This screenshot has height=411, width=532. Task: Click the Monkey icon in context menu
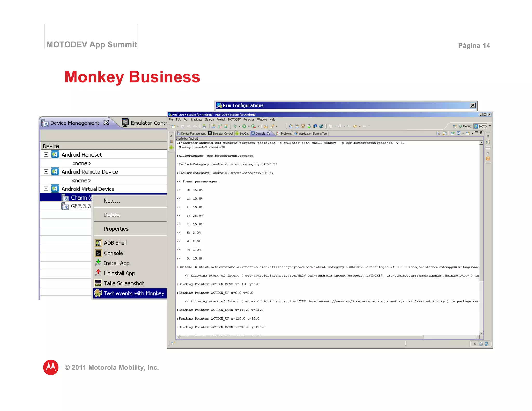click(x=98, y=293)
